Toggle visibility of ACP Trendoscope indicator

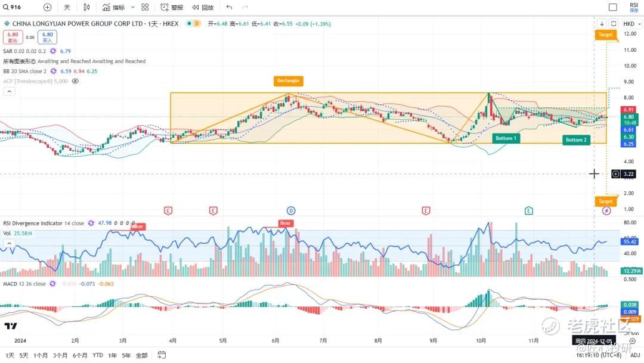(x=75, y=81)
